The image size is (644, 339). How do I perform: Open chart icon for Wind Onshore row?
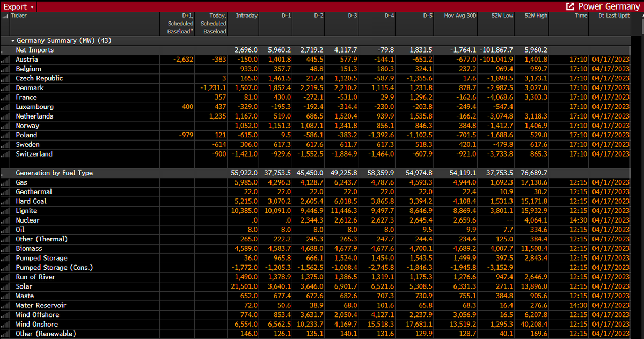click(x=5, y=325)
